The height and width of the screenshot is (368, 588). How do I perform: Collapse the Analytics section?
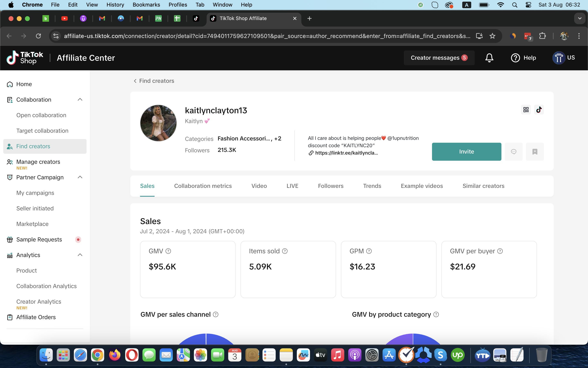coord(80,255)
